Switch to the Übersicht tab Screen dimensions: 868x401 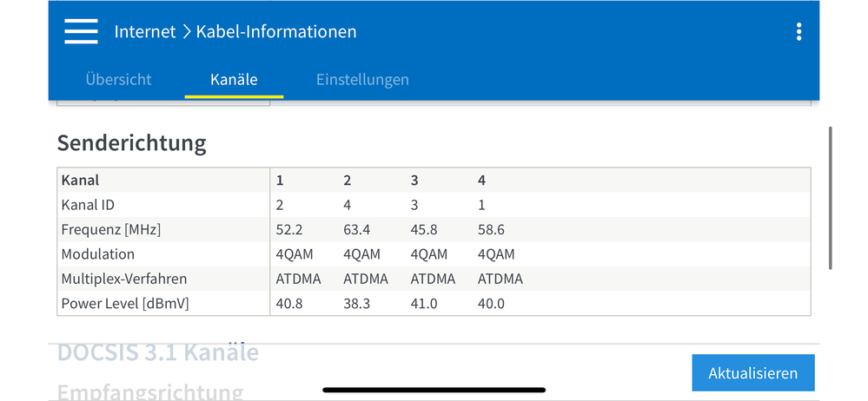point(118,79)
